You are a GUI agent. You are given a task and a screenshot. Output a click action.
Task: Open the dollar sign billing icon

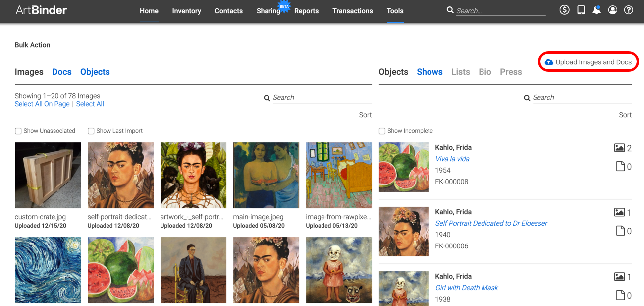[x=565, y=10]
